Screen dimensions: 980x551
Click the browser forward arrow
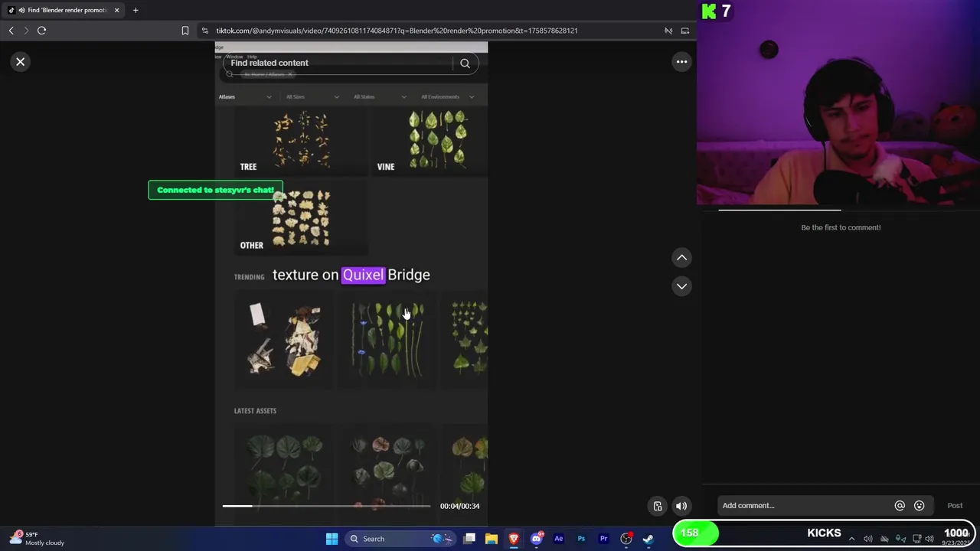coord(26,31)
